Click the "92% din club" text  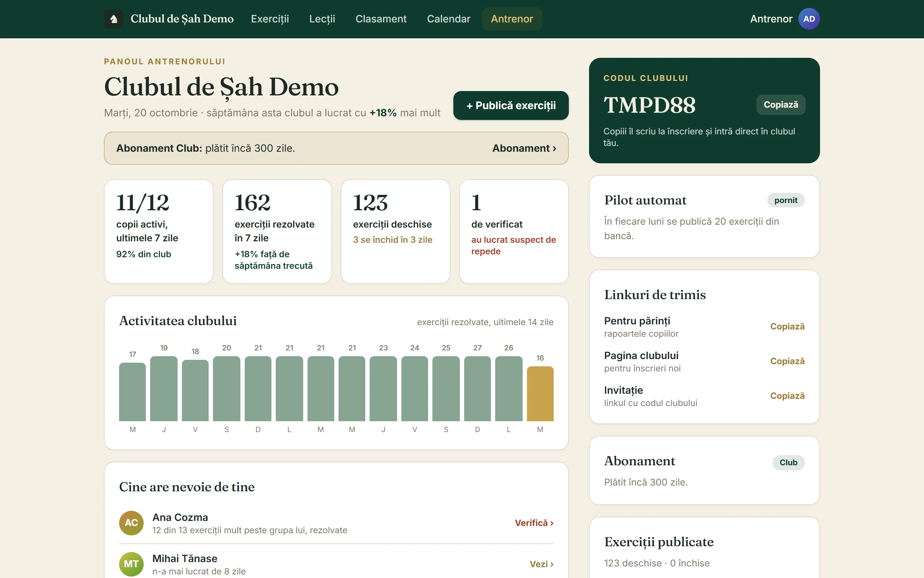[x=144, y=254]
